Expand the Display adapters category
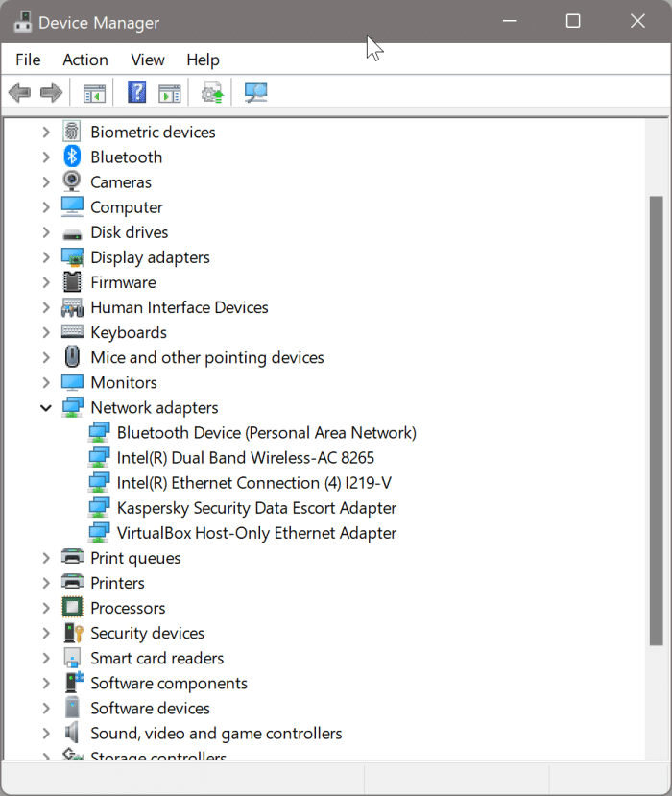The image size is (672, 796). (46, 257)
